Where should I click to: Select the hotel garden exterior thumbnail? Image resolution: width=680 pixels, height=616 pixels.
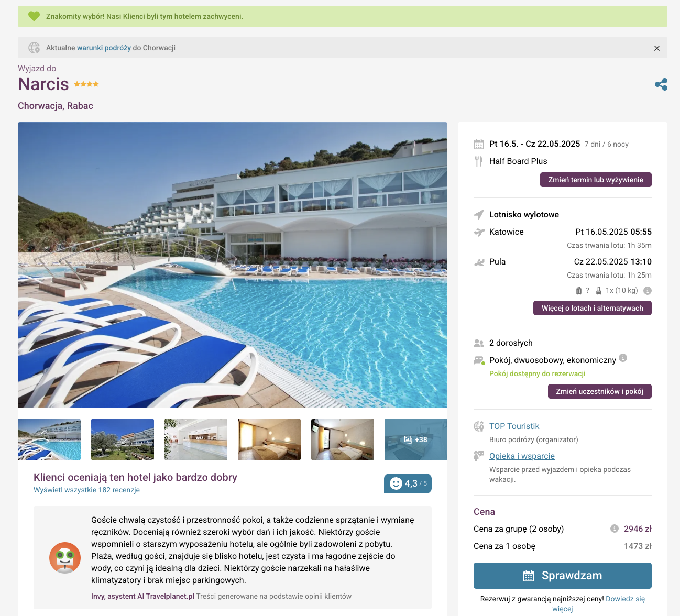pos(123,439)
